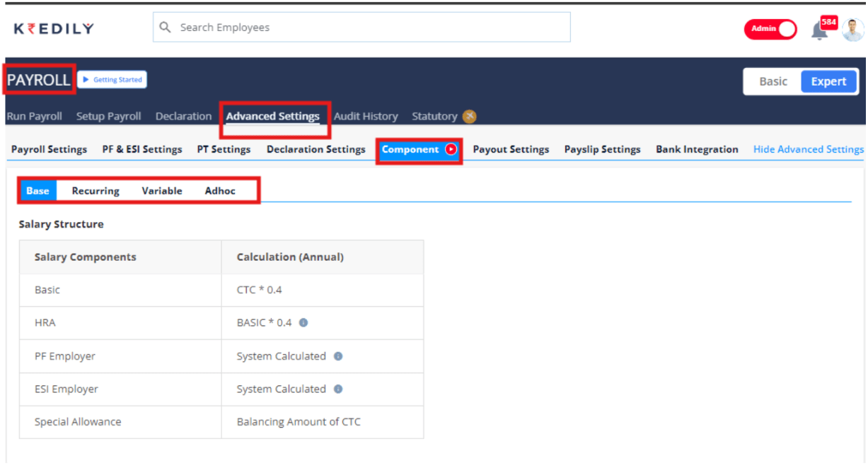Switch payroll view to Expert mode
Screen dimensions: 868x475
(829, 81)
